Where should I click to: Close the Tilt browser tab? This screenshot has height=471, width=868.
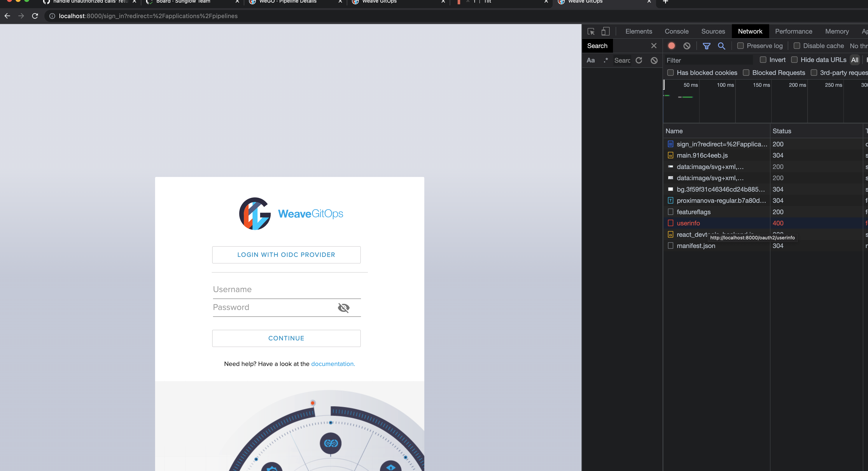pos(546,2)
